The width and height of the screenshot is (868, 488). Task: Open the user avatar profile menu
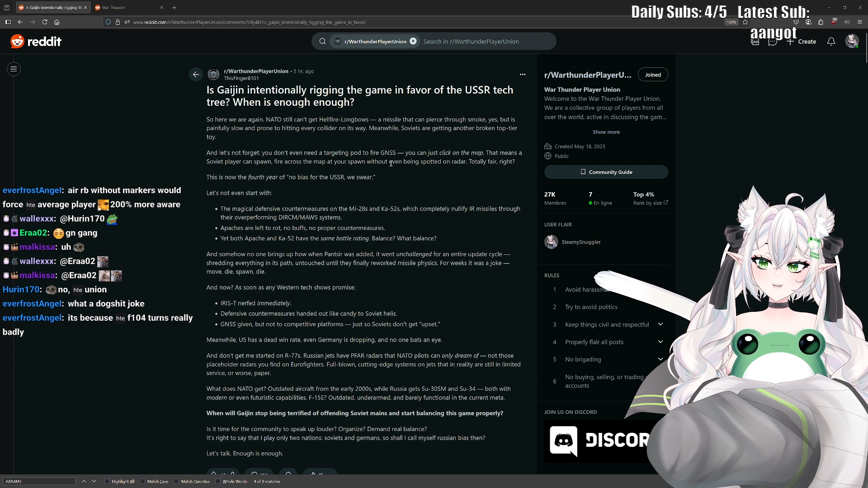click(x=852, y=42)
